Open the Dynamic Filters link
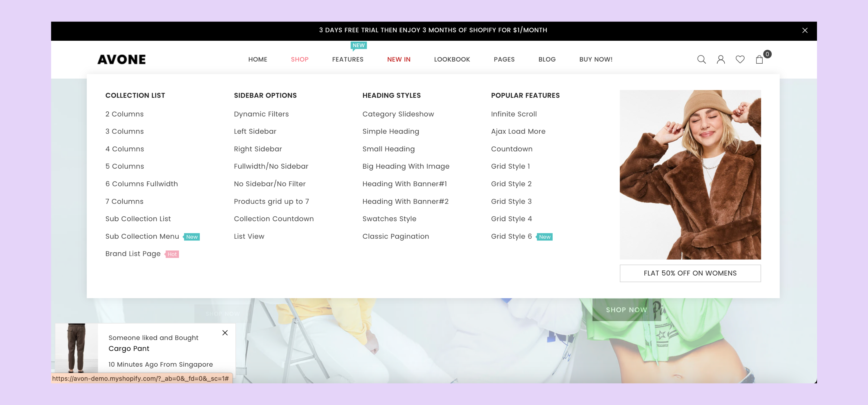 [x=261, y=114]
